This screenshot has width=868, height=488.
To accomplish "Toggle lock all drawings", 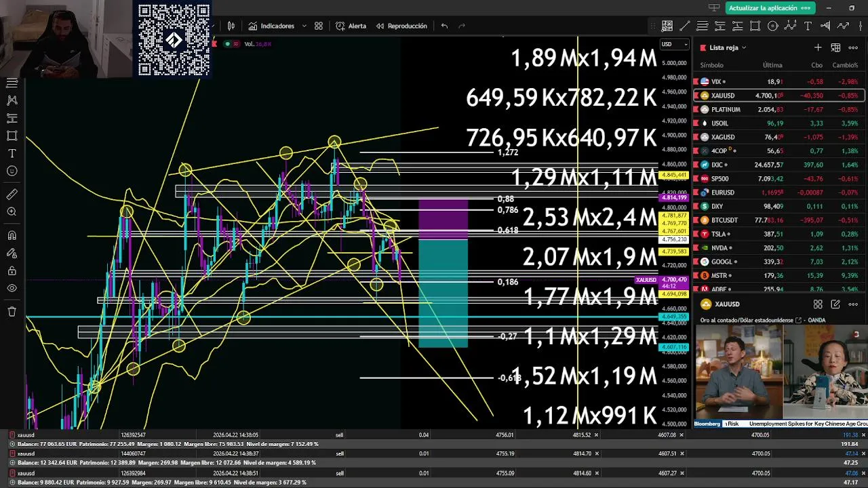I will [12, 271].
